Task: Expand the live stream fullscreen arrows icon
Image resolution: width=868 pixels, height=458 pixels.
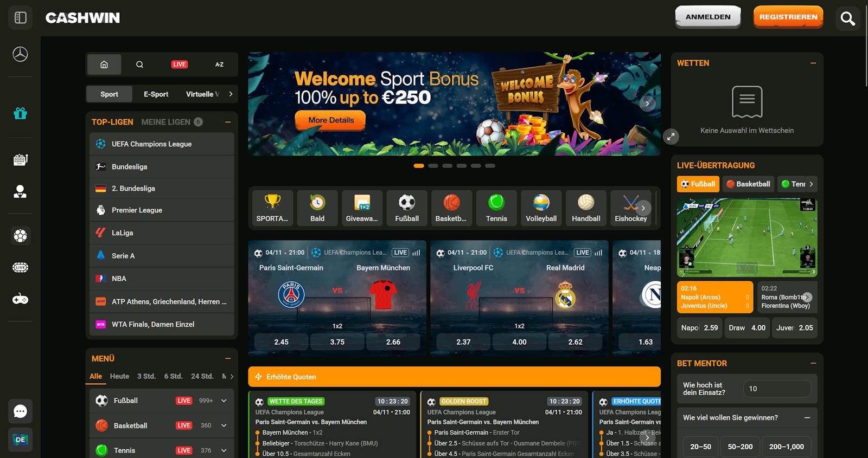Action: (x=671, y=137)
